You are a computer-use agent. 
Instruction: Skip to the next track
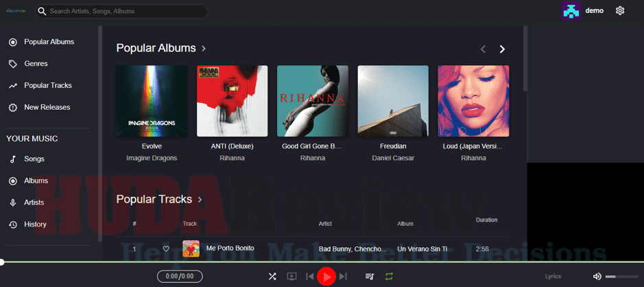(x=343, y=277)
